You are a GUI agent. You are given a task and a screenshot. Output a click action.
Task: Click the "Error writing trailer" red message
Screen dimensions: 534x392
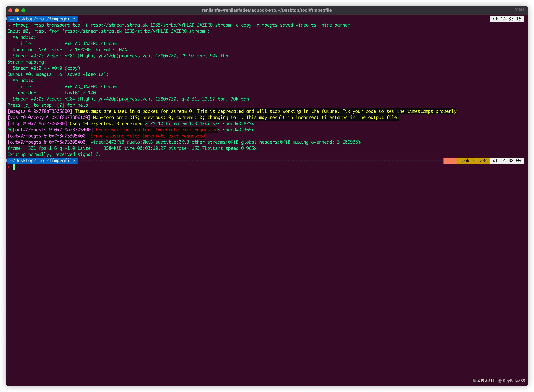(x=157, y=130)
